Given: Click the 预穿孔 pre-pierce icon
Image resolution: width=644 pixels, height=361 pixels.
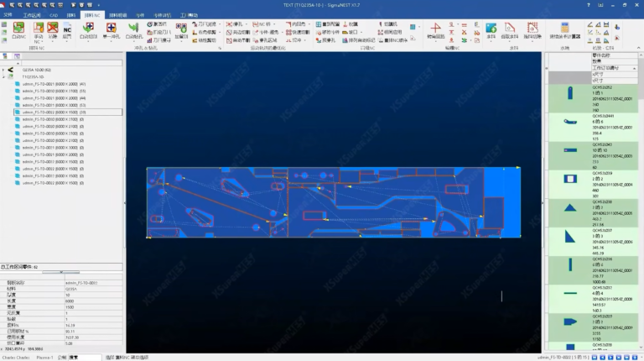Looking at the screenshot, I should click(319, 40).
